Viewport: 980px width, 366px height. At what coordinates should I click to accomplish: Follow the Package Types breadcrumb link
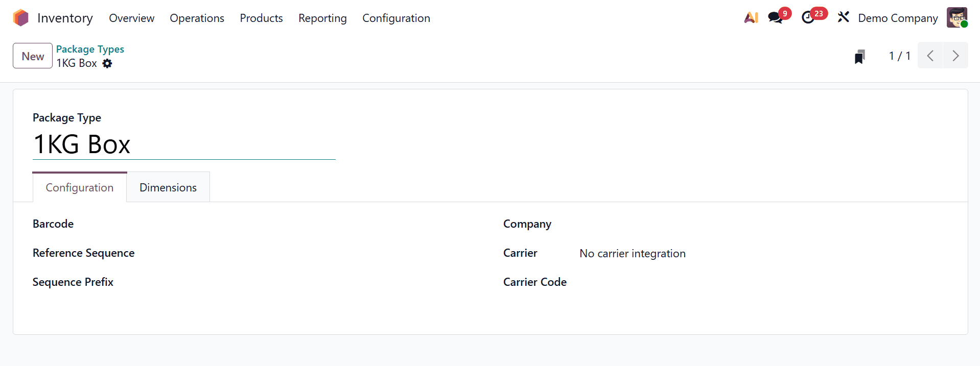90,49
